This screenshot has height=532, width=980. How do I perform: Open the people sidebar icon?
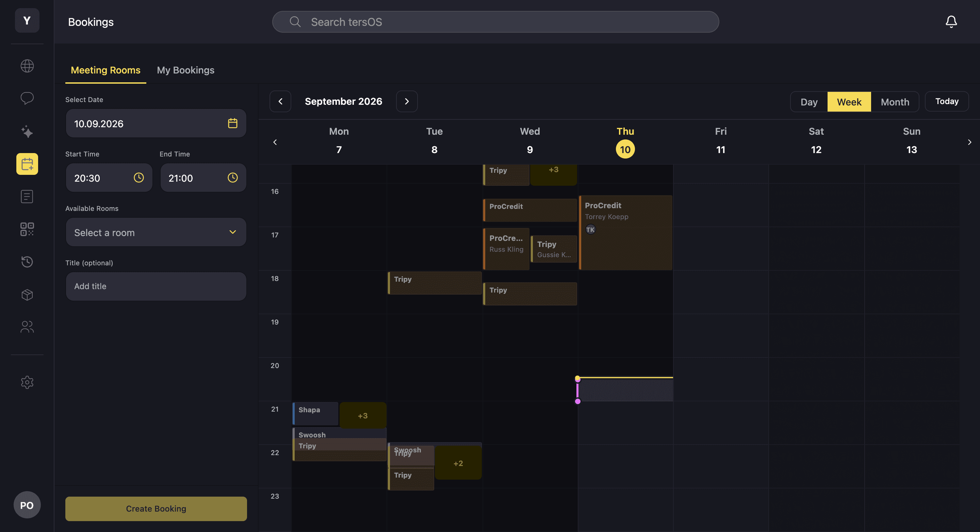27,327
